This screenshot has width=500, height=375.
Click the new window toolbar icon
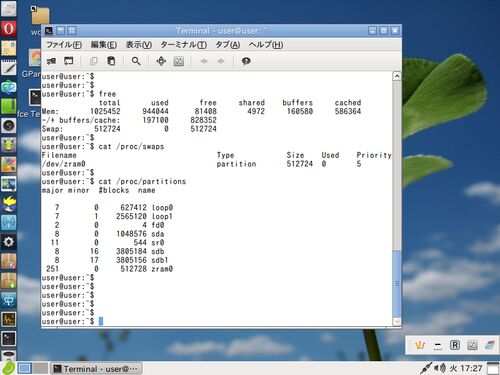coord(69,61)
